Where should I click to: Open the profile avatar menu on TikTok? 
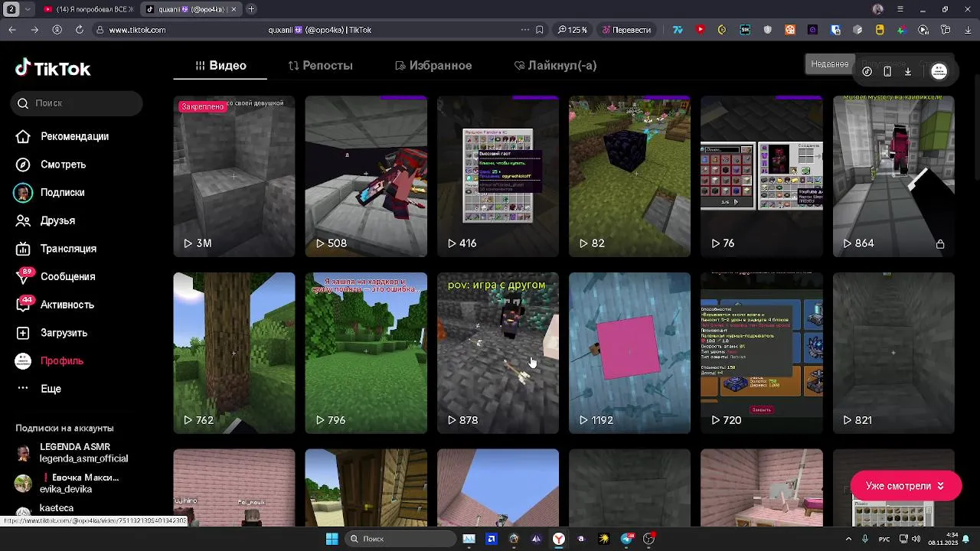point(939,71)
